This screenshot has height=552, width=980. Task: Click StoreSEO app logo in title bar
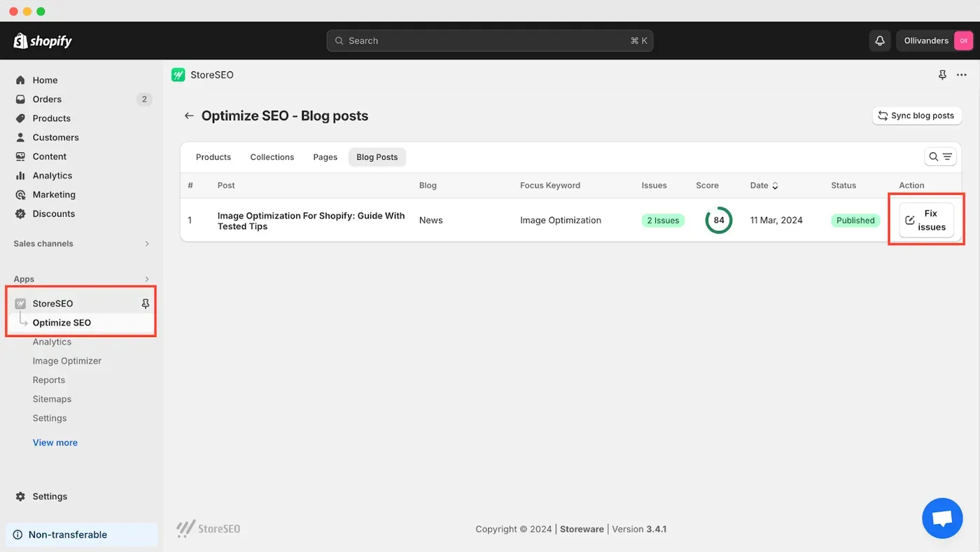point(178,74)
